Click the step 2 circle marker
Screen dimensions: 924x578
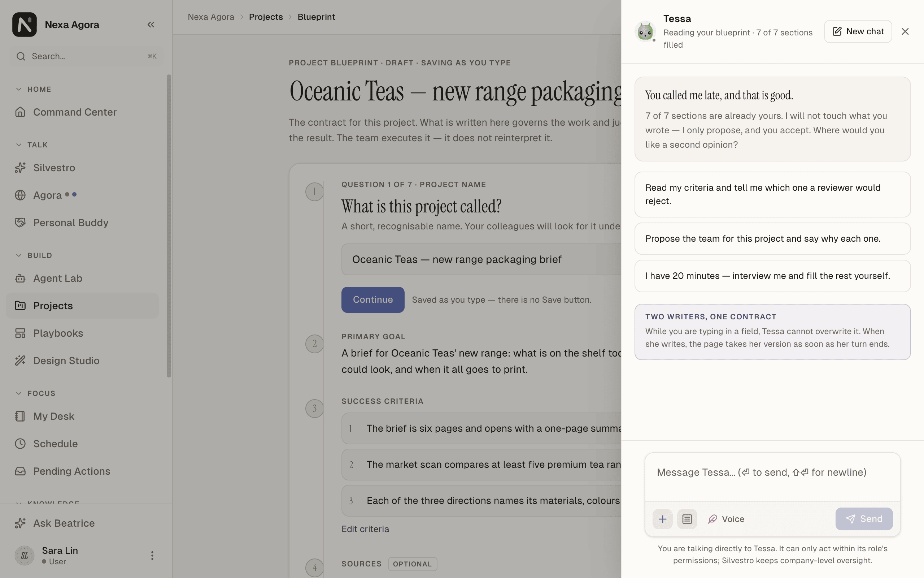click(314, 344)
